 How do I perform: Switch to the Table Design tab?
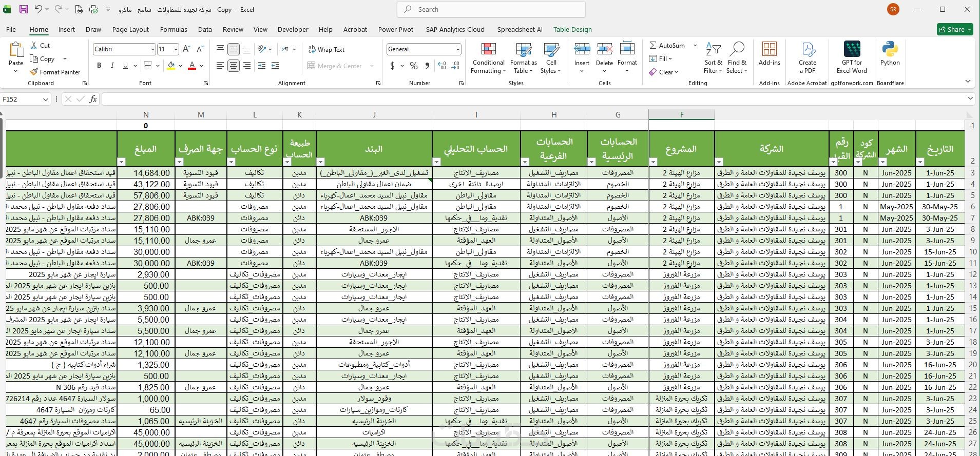tap(572, 29)
